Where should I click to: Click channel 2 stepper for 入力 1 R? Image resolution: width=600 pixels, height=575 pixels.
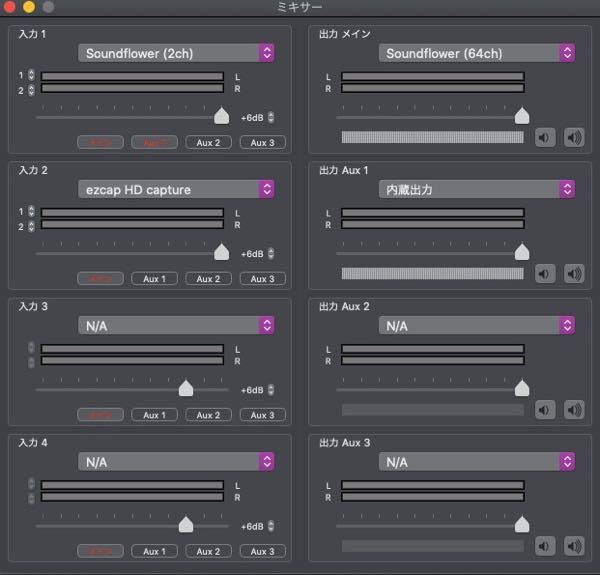[x=31, y=90]
